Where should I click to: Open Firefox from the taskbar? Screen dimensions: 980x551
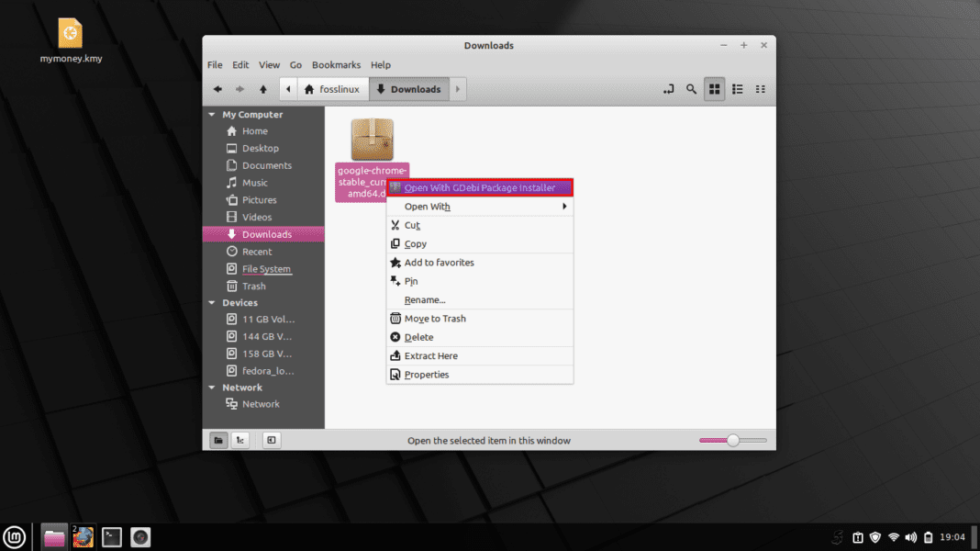[83, 536]
